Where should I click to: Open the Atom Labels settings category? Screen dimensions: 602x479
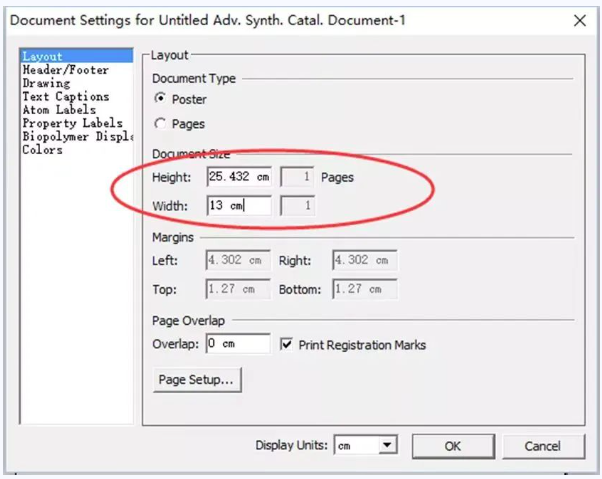59,110
